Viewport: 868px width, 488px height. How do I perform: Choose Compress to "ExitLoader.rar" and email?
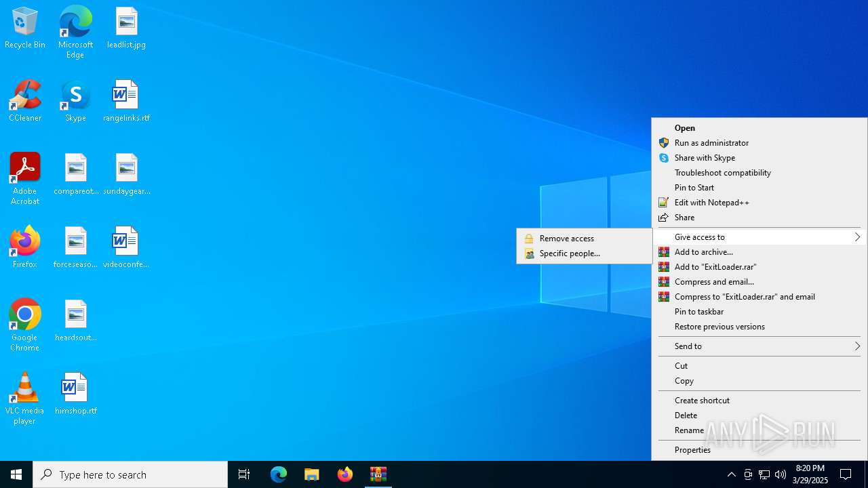(759, 297)
